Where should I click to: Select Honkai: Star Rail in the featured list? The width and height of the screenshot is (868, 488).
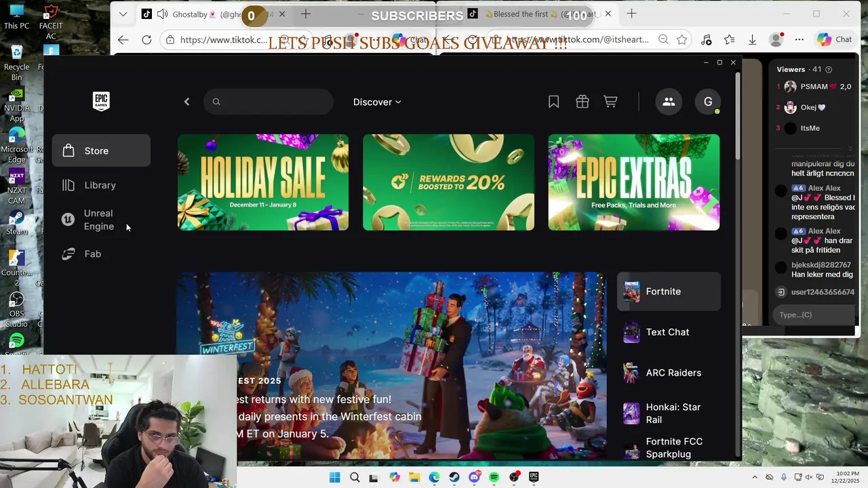[x=669, y=413]
